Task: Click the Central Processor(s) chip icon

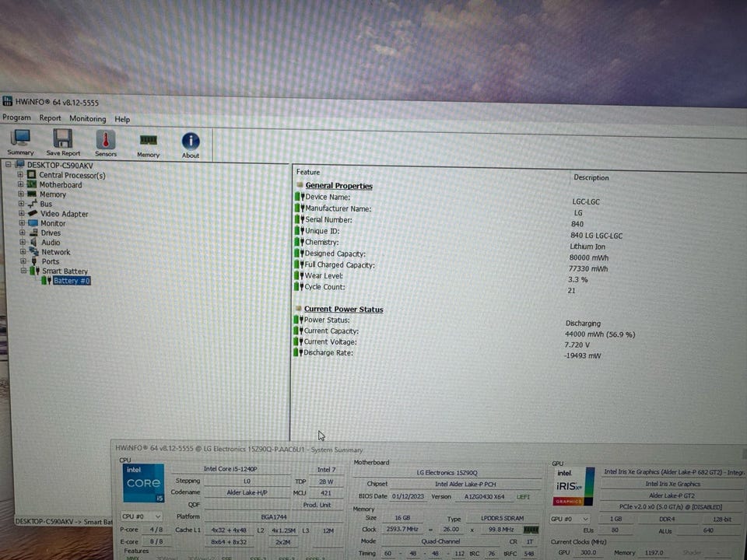Action: point(31,175)
